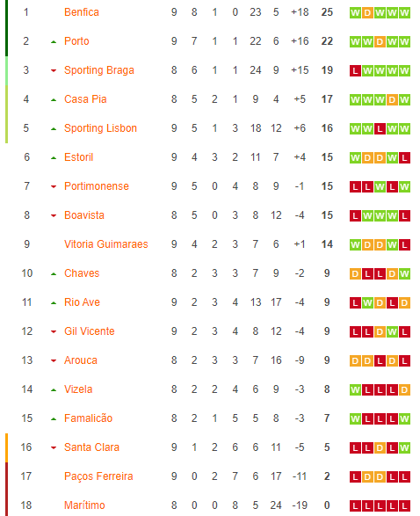420x516 pixels.
Task: Click Sporting Lisbon's red L form badge
Action: pyautogui.click(x=380, y=128)
